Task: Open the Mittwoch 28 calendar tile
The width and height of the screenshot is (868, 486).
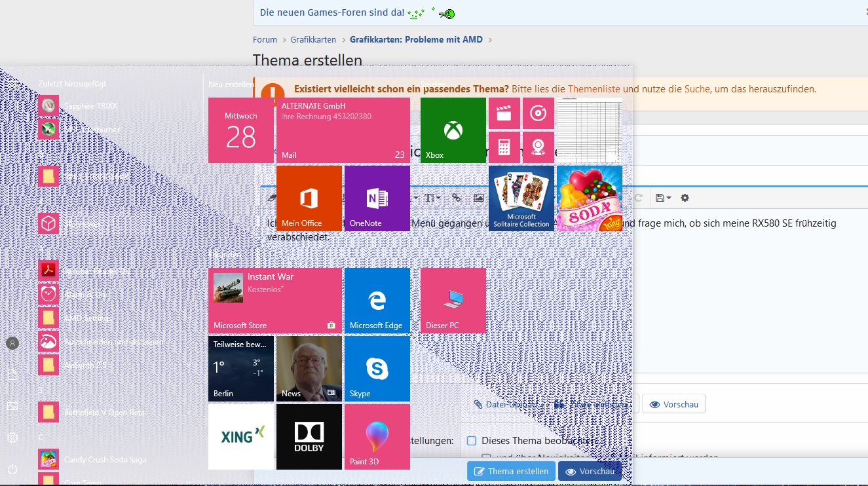Action: tap(241, 130)
